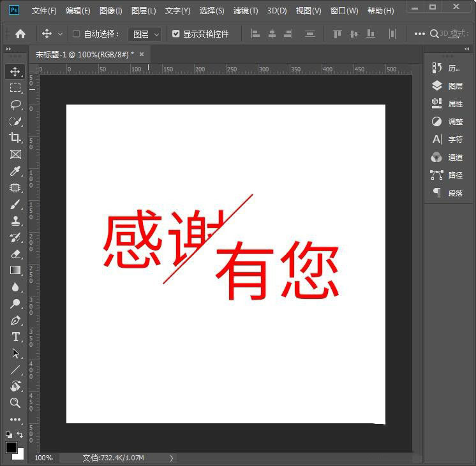Select the Pen tool

tap(15, 321)
